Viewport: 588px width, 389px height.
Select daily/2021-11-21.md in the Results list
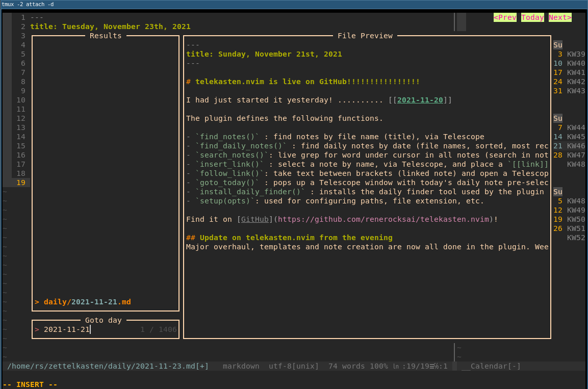pyautogui.click(x=87, y=302)
